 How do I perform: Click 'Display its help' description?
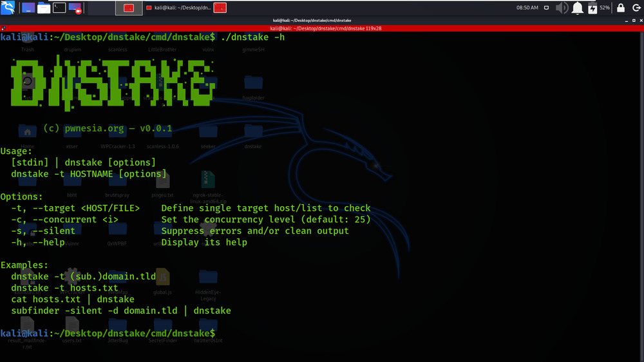(x=204, y=242)
